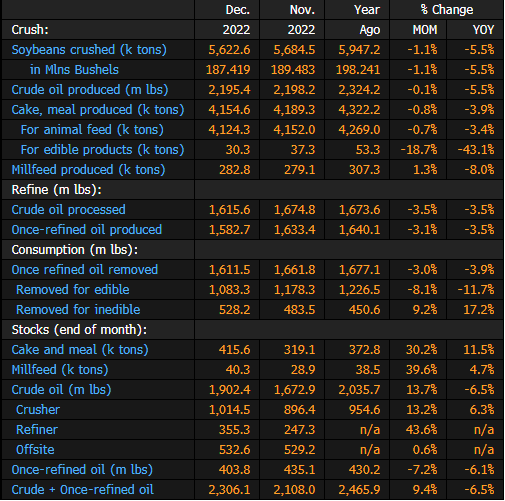Click the YOY column header
This screenshot has width=505, height=501.
point(483,30)
